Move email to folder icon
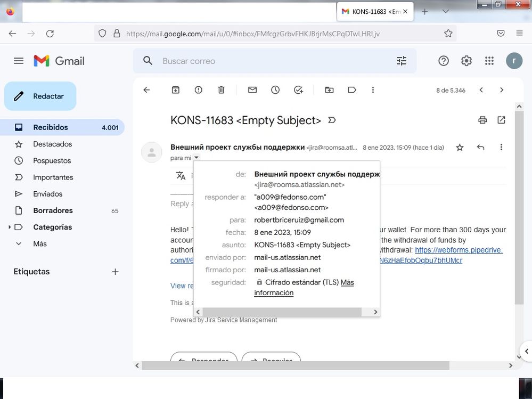Image resolution: width=532 pixels, height=399 pixels. pyautogui.click(x=329, y=90)
